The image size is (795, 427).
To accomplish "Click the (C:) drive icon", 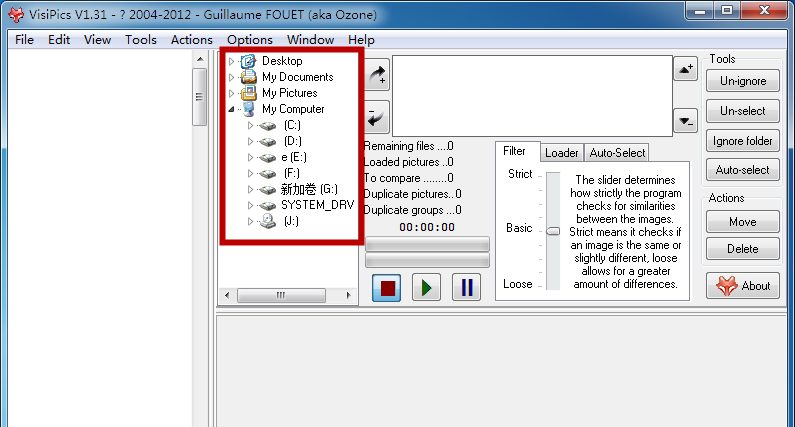I will coord(267,126).
